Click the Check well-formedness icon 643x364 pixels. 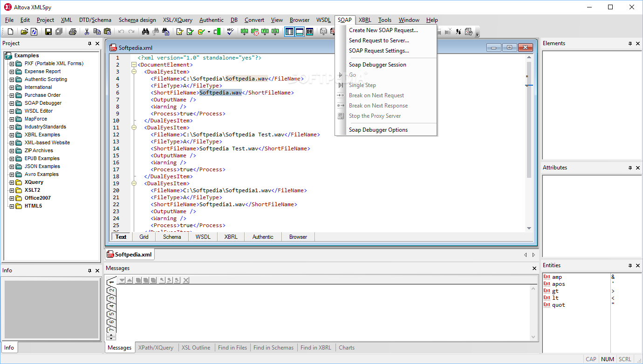pos(179,32)
